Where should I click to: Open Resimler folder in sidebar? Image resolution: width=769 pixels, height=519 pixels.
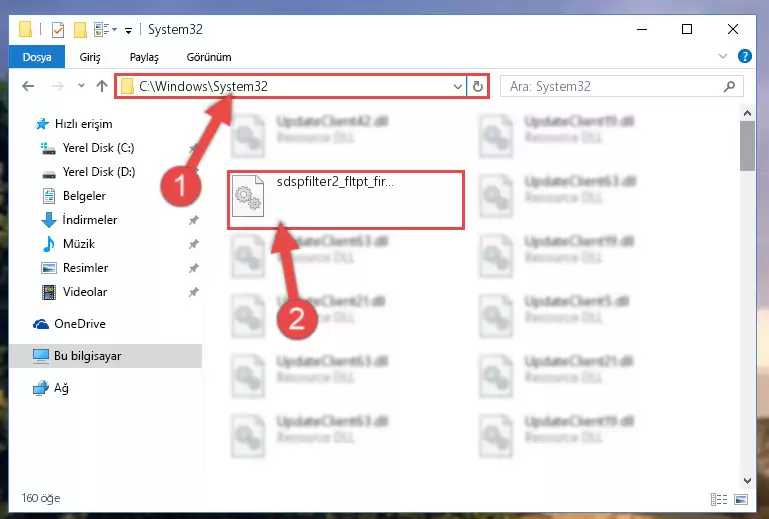point(85,268)
